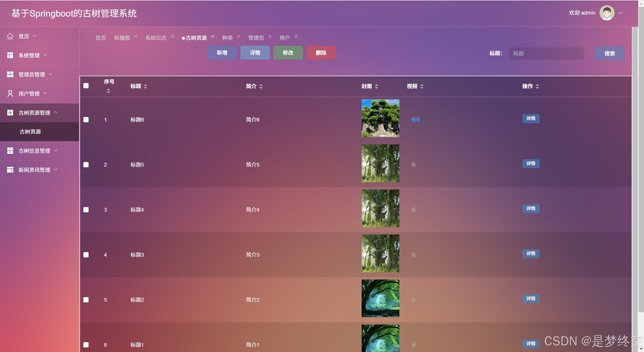Viewport: 644px width, 352px height.
Task: Close the 系统日志 tab
Action: click(172, 36)
